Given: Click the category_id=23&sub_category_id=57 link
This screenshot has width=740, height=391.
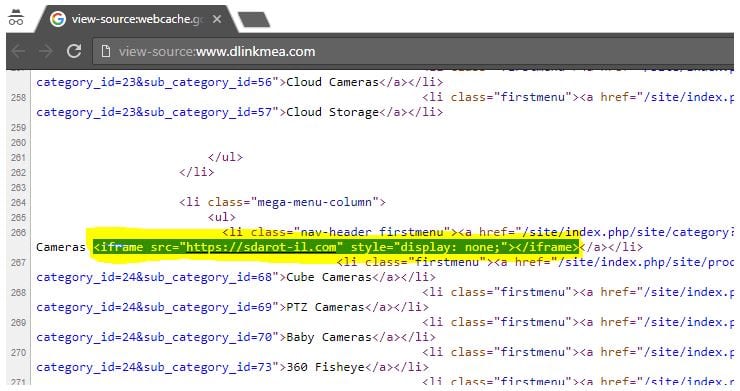Looking at the screenshot, I should pos(154,112).
